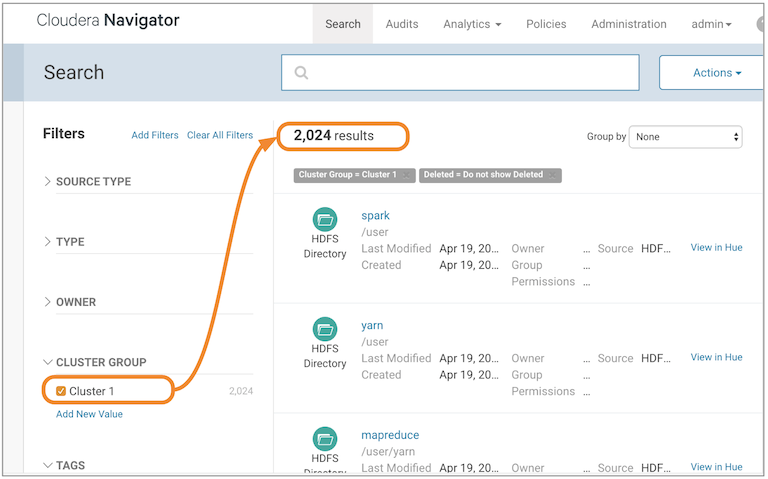The image size is (768, 479).
Task: Click the yarn HDFS directory folder icon
Action: coord(325,329)
